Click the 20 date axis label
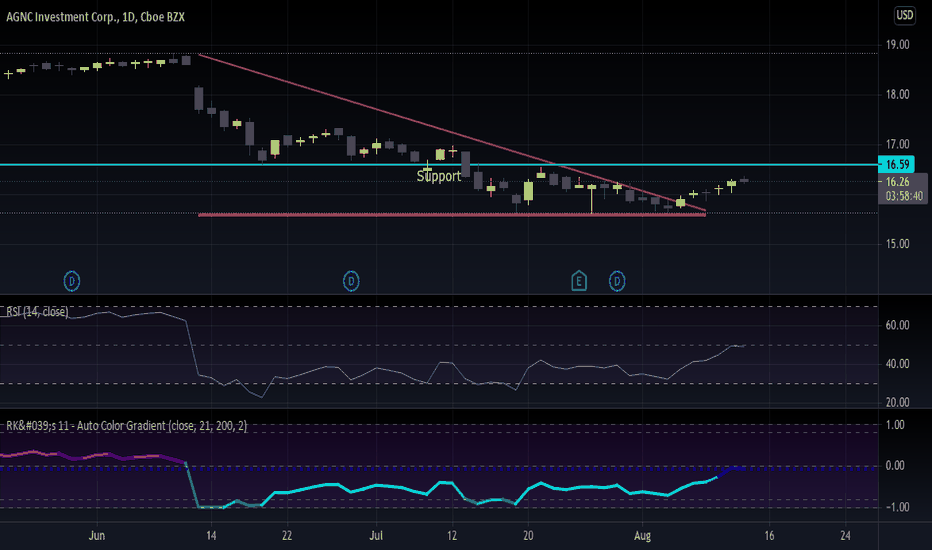Image resolution: width=932 pixels, height=550 pixels. (528, 536)
